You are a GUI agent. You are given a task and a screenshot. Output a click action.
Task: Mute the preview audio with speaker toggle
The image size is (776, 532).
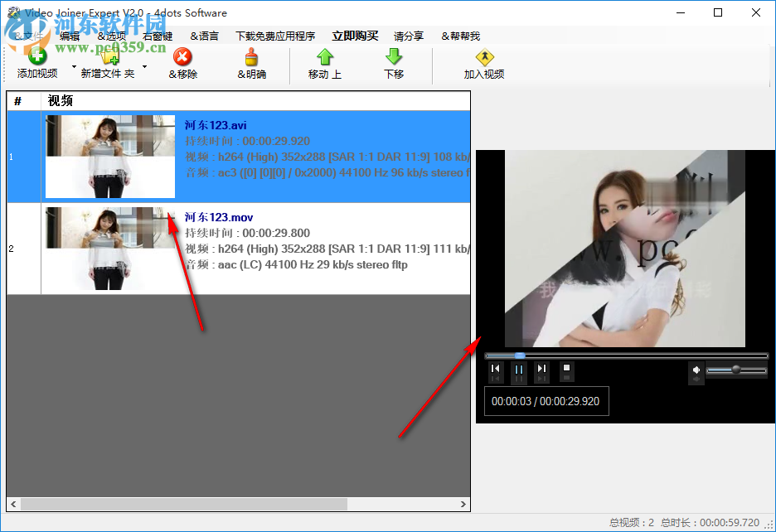tap(696, 369)
